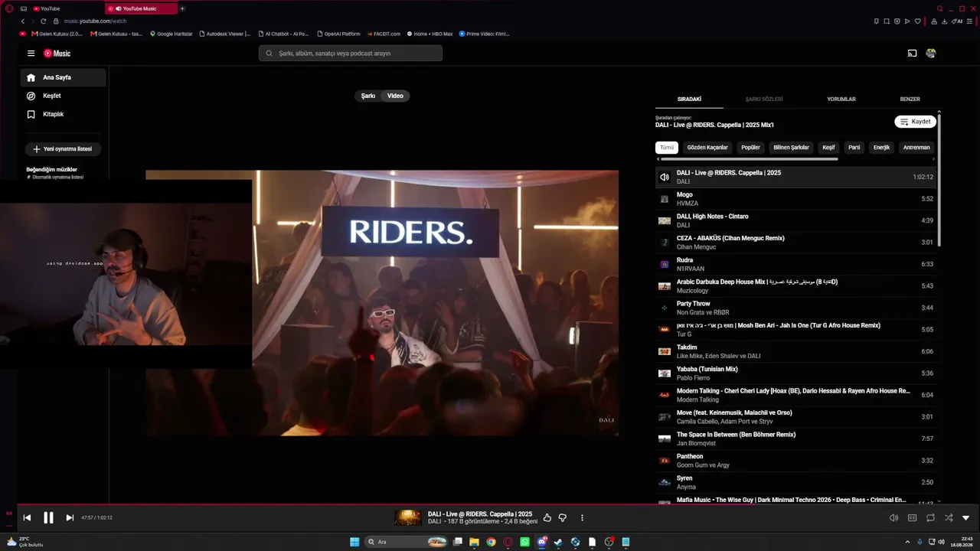Image resolution: width=980 pixels, height=551 pixels.
Task: Toggle captions in the player bar
Action: (912, 518)
